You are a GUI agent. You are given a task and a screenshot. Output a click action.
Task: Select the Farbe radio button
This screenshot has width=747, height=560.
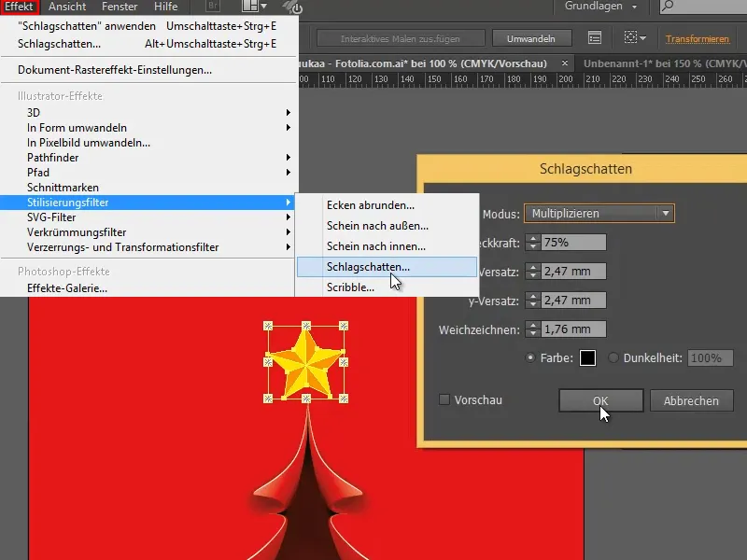(529, 357)
